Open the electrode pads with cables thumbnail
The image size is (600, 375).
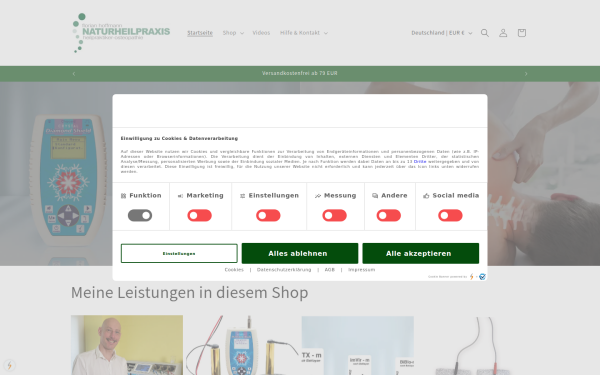[x=473, y=345]
